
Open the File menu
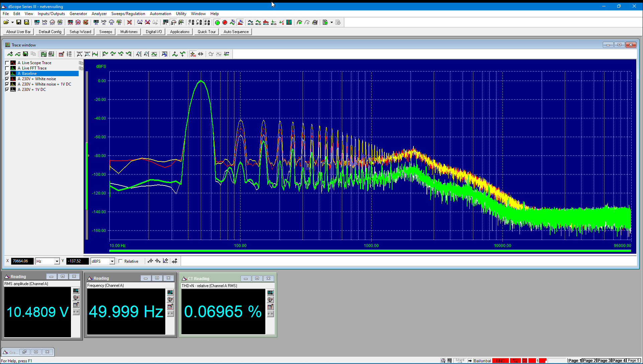[6, 14]
